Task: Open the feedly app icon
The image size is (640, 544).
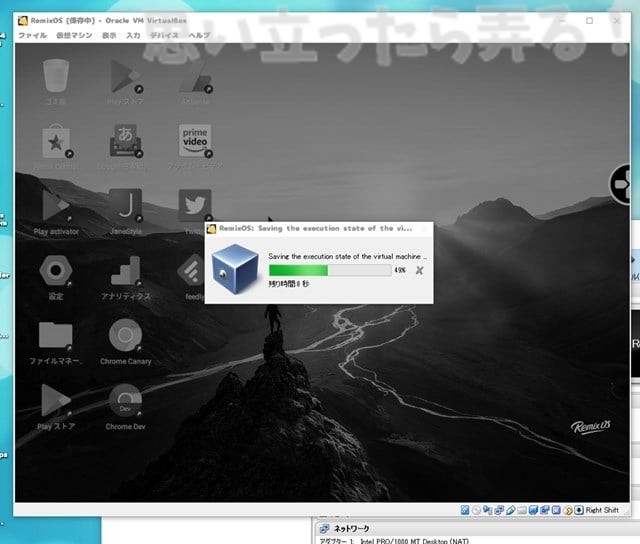Action: click(191, 271)
